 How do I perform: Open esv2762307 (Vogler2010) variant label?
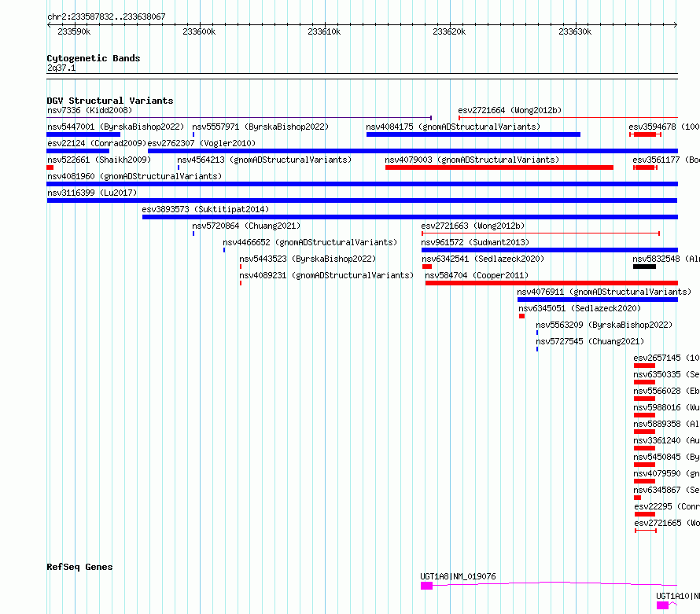point(202,143)
